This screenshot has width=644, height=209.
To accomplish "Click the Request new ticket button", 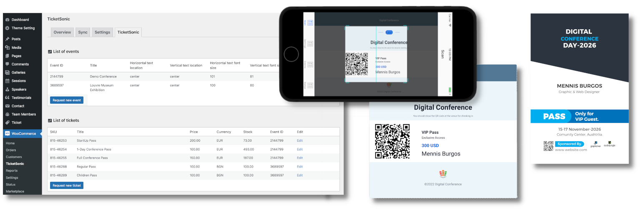I will click(67, 185).
